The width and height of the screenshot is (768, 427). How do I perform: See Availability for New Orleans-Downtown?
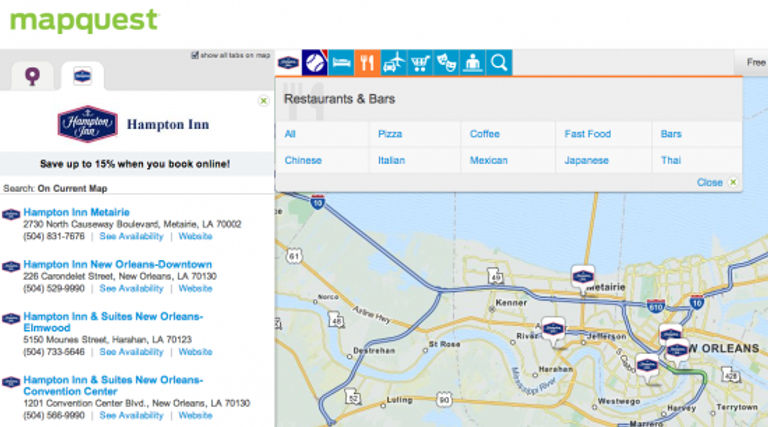[x=131, y=288]
